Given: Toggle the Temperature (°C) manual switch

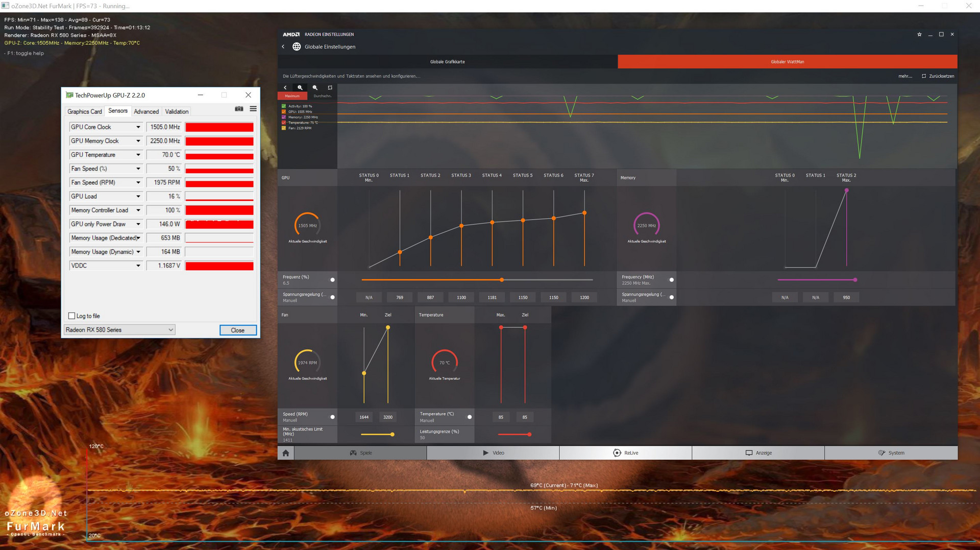Looking at the screenshot, I should point(470,417).
